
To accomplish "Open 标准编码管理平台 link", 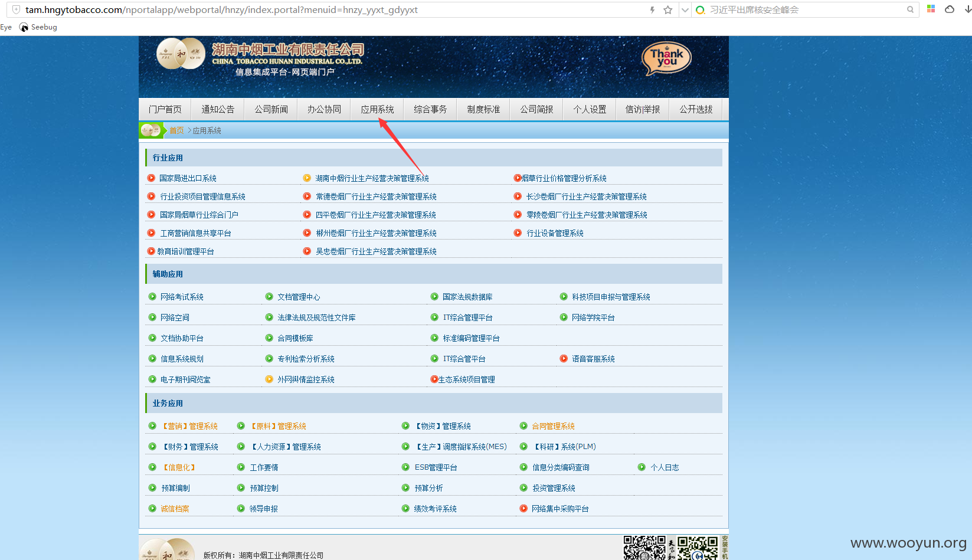I will pyautogui.click(x=471, y=338).
